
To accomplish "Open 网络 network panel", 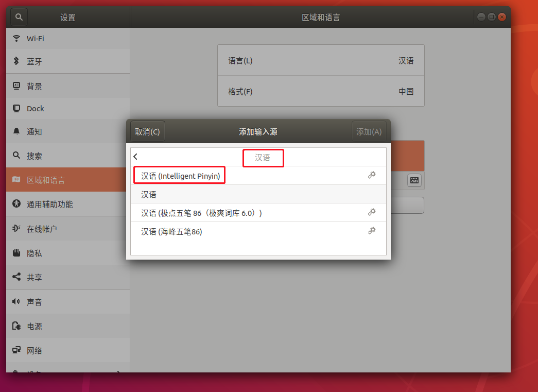I will click(x=68, y=350).
